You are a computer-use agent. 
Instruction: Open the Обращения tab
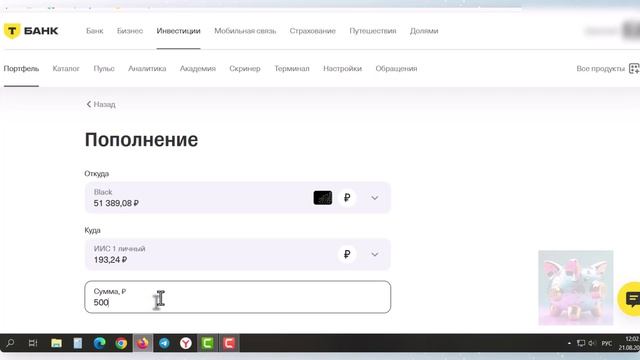pos(396,69)
